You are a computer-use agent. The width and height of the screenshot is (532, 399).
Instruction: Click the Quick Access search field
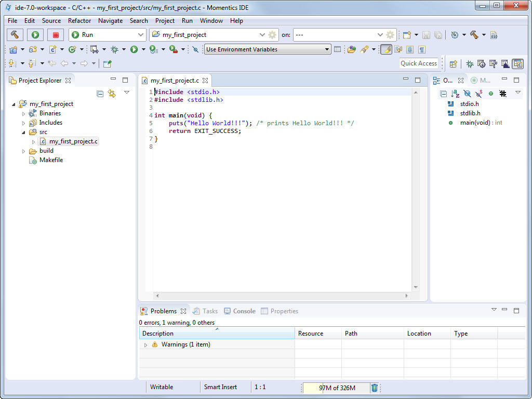tap(419, 63)
